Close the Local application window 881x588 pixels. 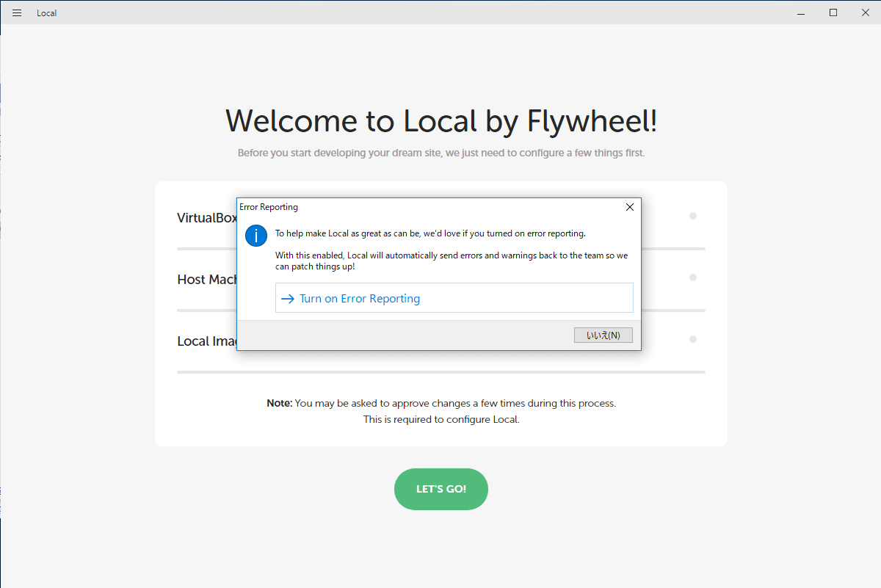(865, 12)
